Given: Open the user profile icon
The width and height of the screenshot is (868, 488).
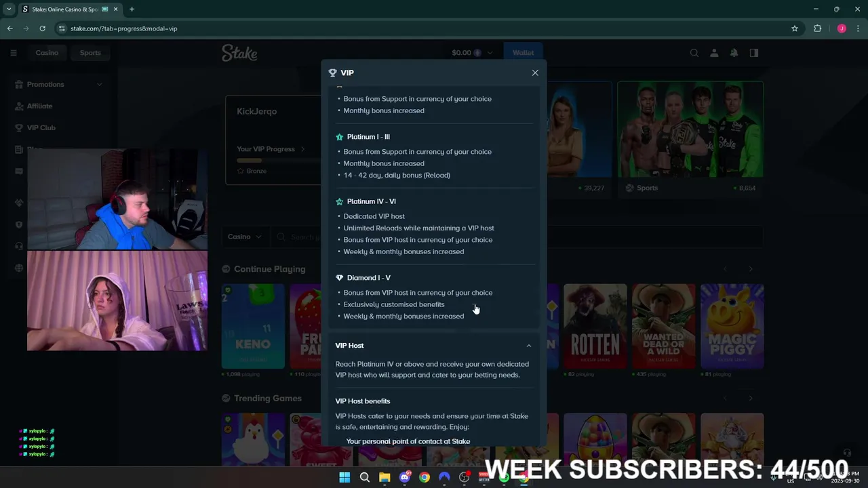Looking at the screenshot, I should [x=714, y=53].
